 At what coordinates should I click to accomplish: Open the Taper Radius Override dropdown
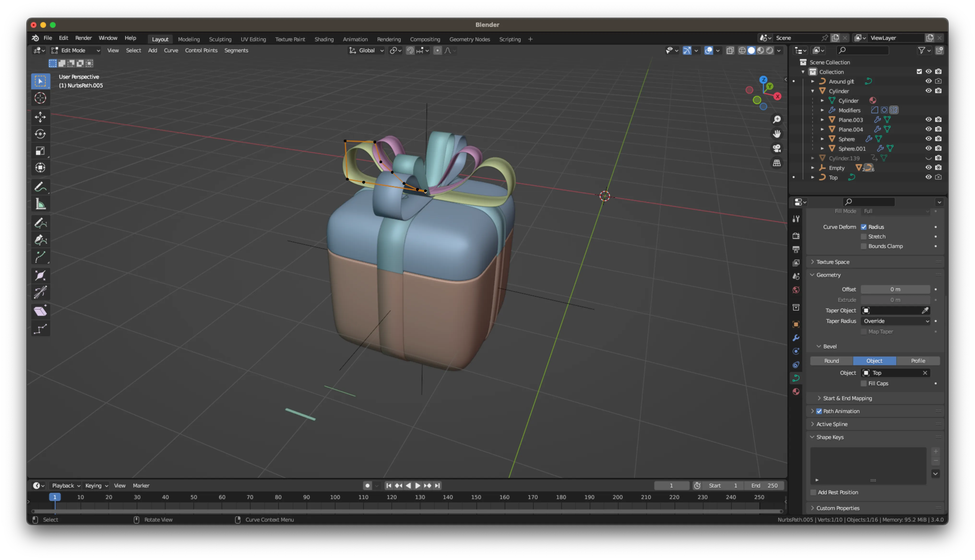[x=895, y=321]
